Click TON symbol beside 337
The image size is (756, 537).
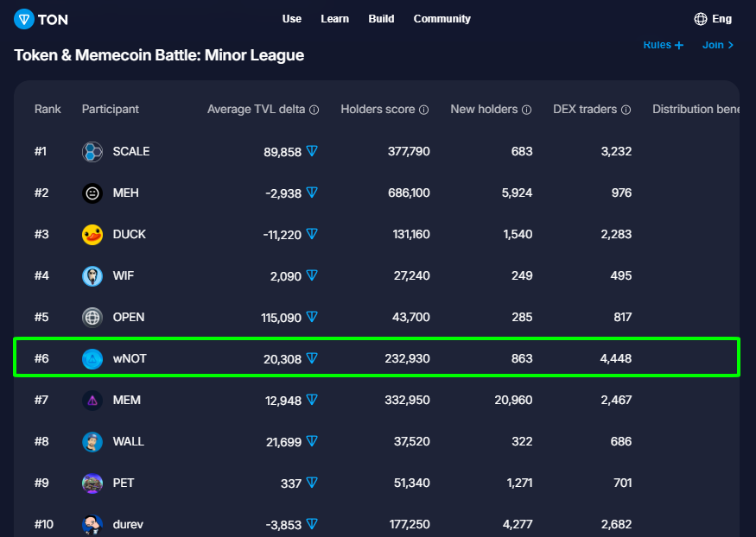click(312, 483)
